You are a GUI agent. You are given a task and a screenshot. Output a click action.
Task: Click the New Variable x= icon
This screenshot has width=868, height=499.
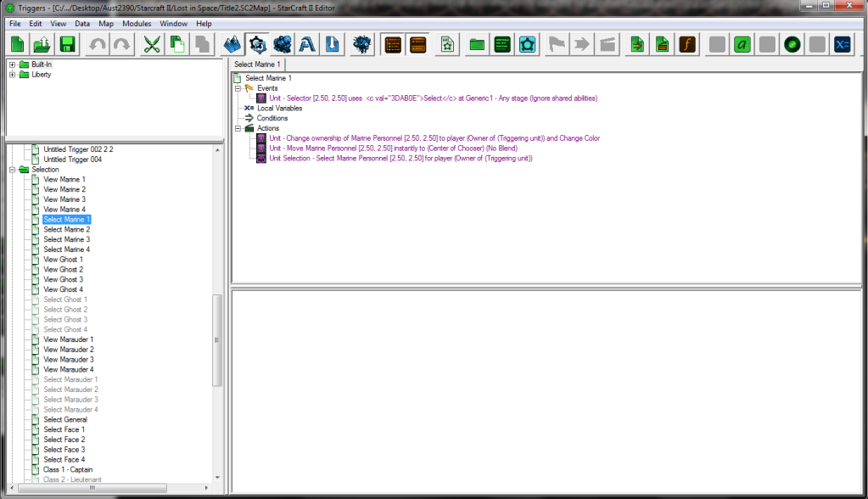pyautogui.click(x=842, y=44)
